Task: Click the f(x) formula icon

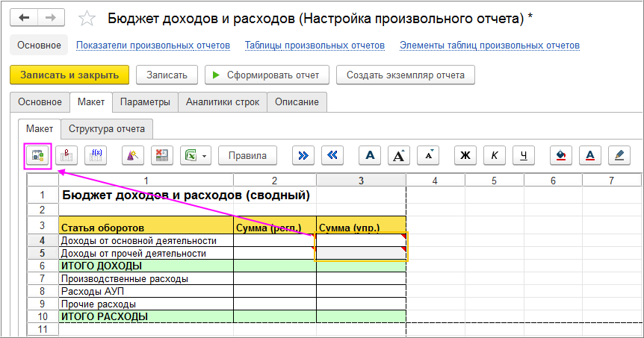Action: tap(96, 155)
